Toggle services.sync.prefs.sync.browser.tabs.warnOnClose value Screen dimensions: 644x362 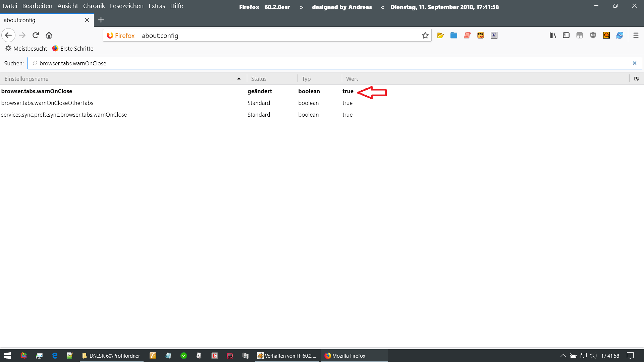(347, 115)
